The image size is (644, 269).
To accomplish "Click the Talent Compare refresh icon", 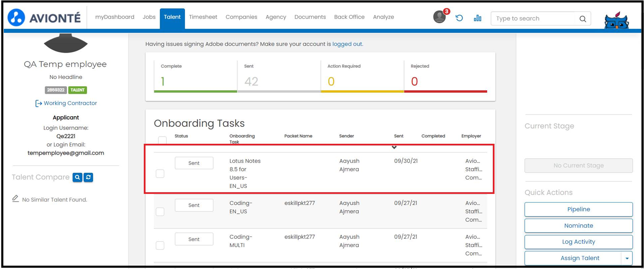I will [x=88, y=178].
